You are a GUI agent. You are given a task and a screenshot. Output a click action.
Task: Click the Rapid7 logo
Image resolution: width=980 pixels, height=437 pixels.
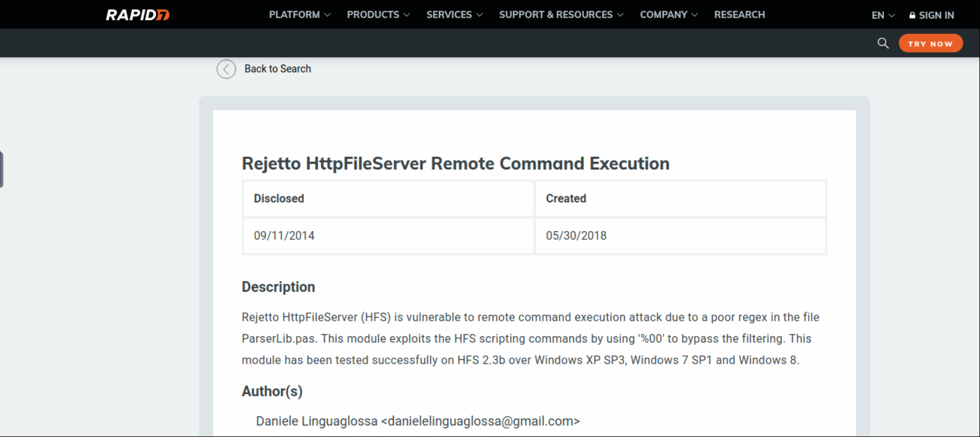138,15
